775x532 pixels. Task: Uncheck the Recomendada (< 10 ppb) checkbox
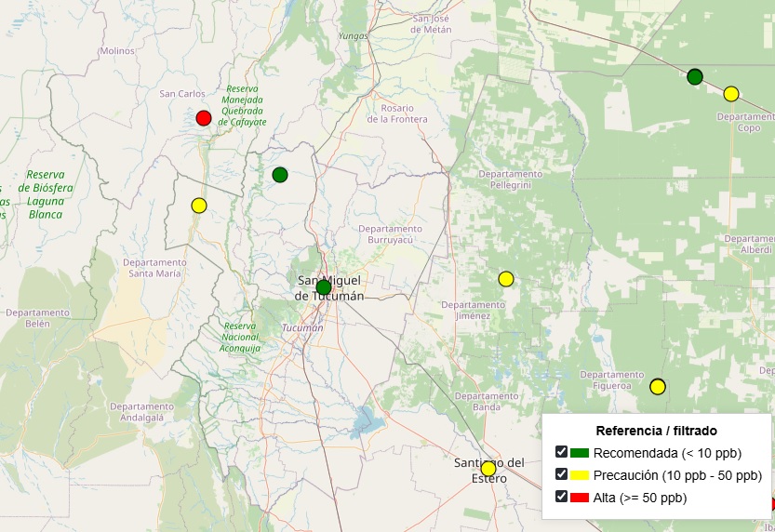561,452
